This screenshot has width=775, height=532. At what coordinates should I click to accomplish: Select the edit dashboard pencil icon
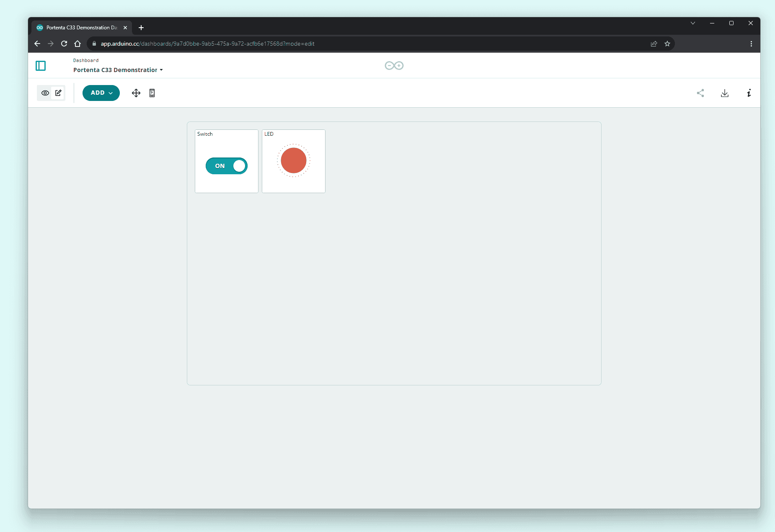pyautogui.click(x=58, y=93)
